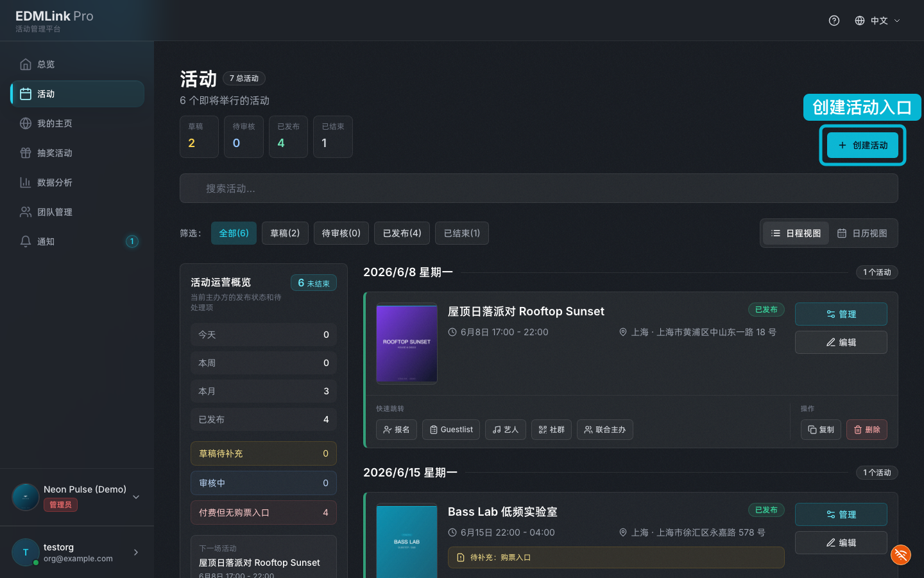Click 草稿待补充 status row
The width and height of the screenshot is (924, 578).
264,453
